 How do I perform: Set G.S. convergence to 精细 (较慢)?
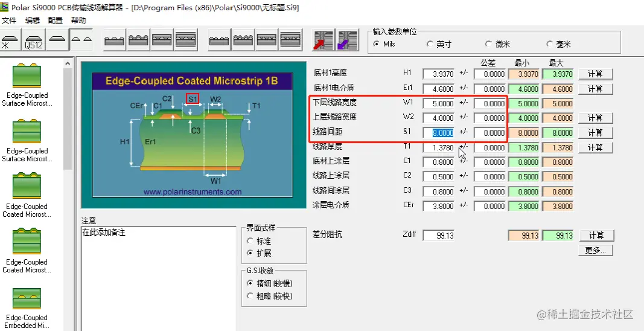pos(270,283)
